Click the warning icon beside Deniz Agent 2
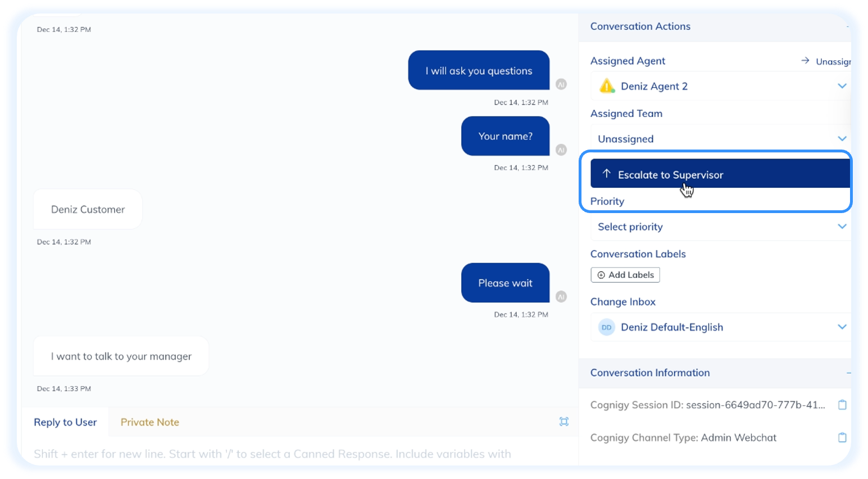 pos(607,86)
